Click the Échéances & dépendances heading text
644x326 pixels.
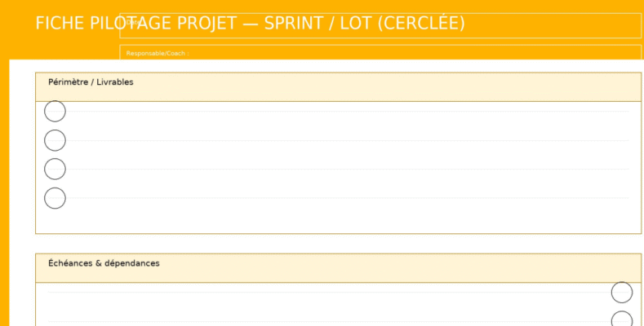[104, 263]
